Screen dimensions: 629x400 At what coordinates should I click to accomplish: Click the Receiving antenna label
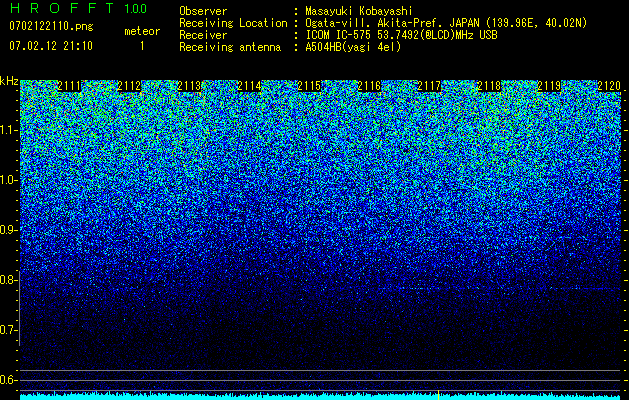230,47
